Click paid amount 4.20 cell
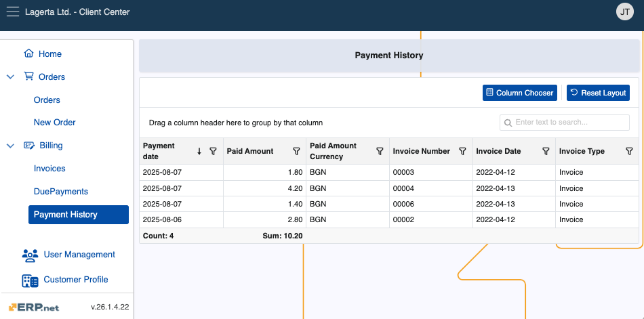 [264, 188]
